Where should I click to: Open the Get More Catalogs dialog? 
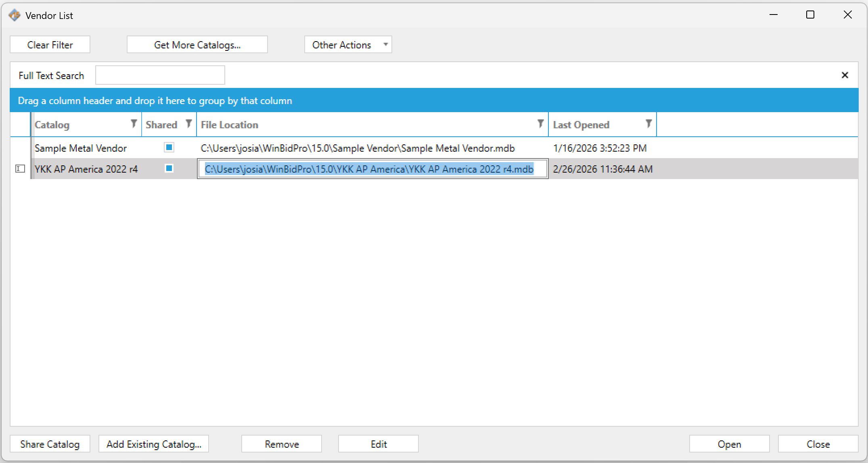click(x=197, y=44)
